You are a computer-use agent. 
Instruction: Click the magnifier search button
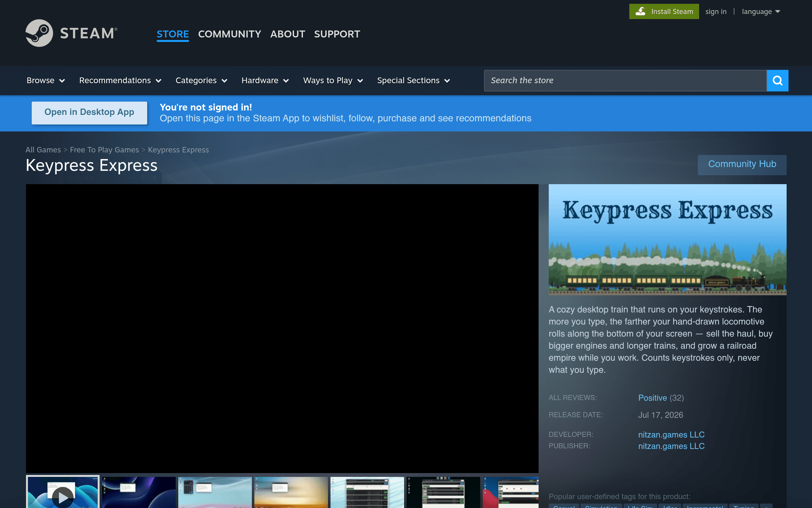(777, 81)
